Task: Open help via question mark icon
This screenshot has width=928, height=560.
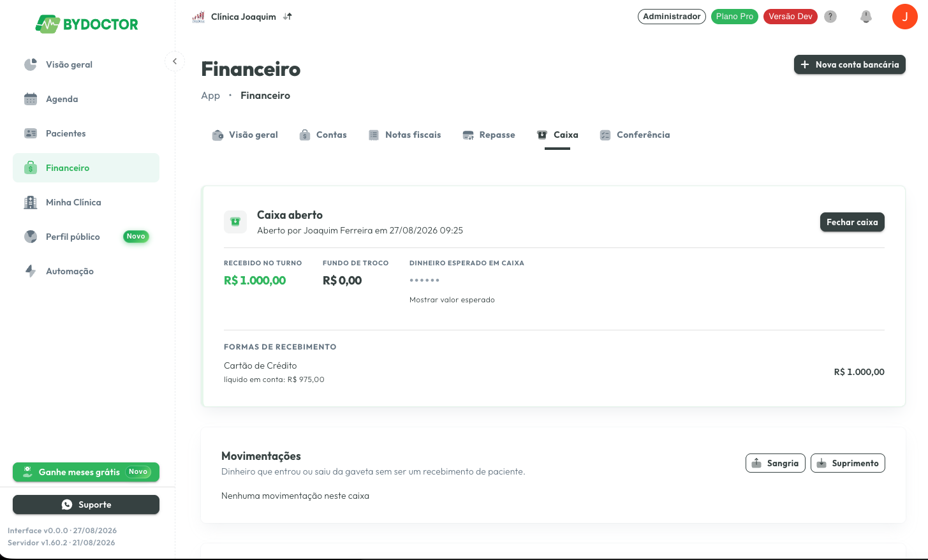Action: [830, 17]
